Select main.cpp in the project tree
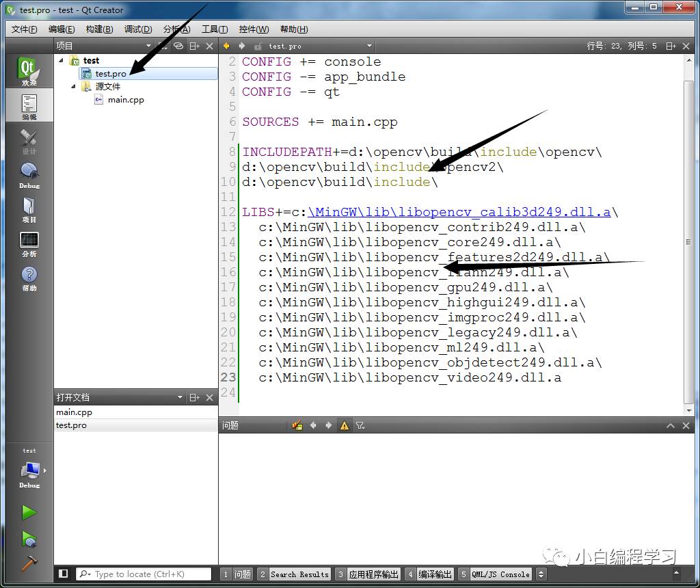Screen dimensions: 700x588 [126, 100]
